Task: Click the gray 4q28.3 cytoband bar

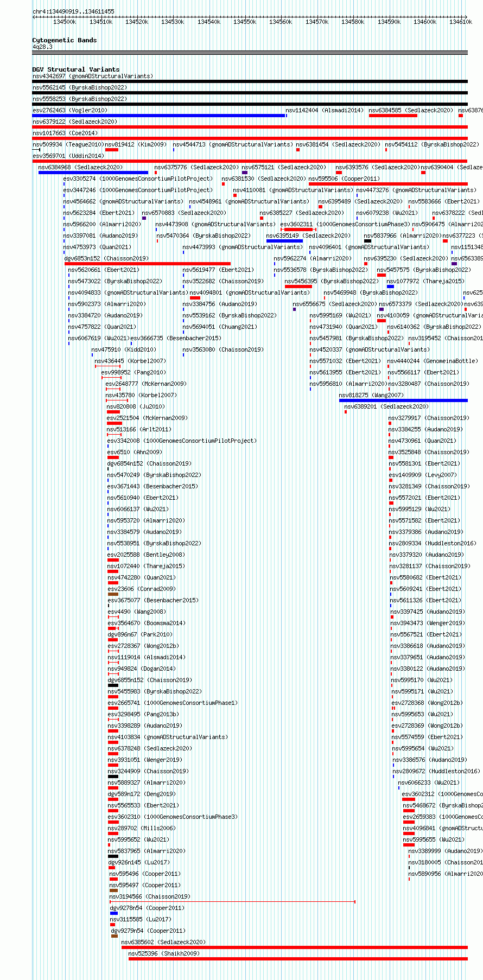Action: click(250, 53)
